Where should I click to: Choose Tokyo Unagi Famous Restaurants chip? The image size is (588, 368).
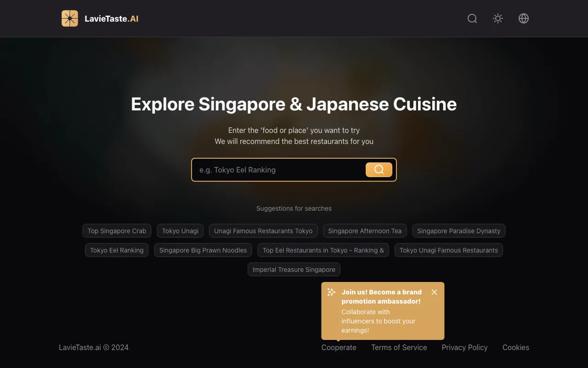[x=449, y=250]
